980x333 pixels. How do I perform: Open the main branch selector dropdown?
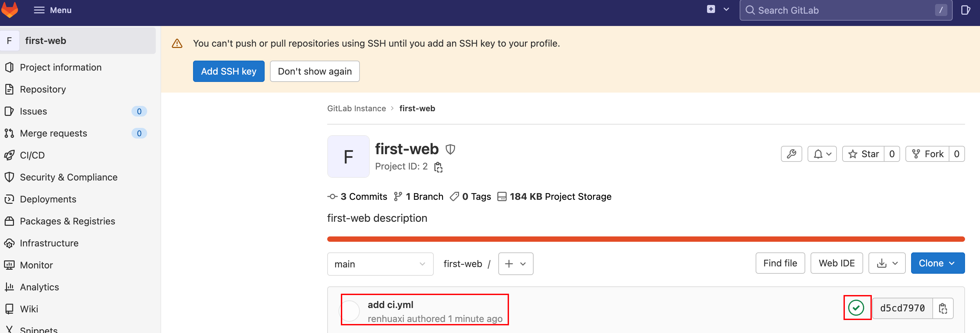pos(380,264)
